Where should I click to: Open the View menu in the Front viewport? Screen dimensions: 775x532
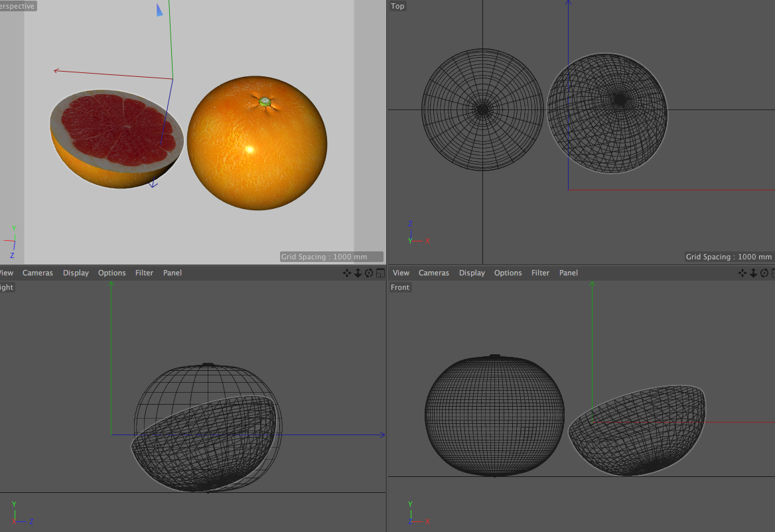(401, 273)
